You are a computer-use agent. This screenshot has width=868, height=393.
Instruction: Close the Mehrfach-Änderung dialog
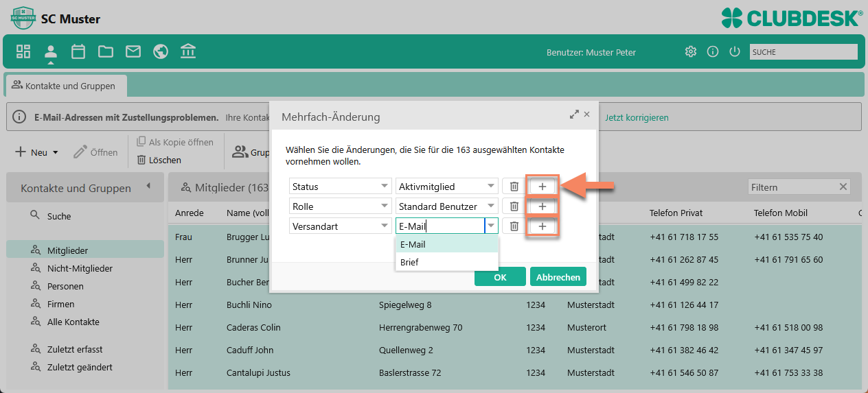tap(587, 115)
